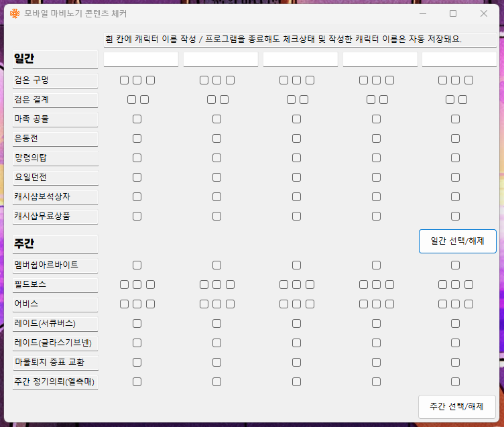The height and width of the screenshot is (427, 504).
Task: Minimize the 콘텐츠 체커 window
Action: (423, 13)
